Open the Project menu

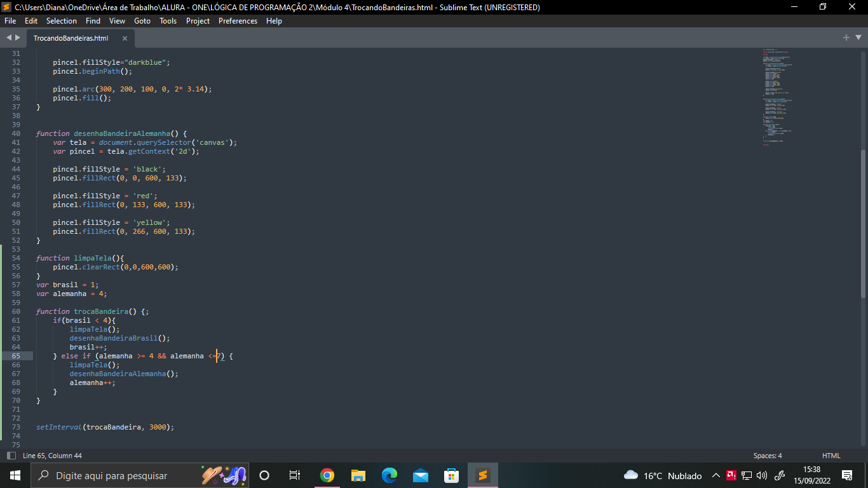point(198,21)
